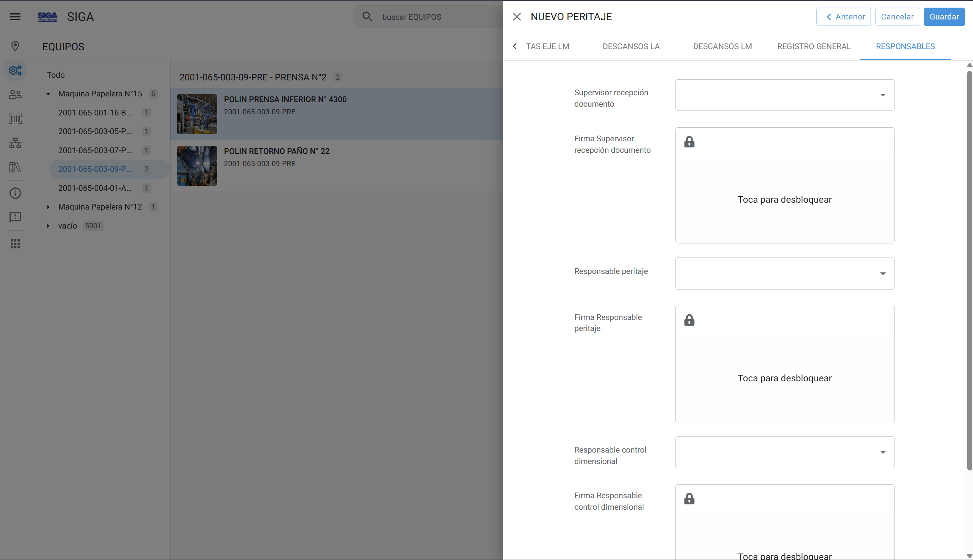Image resolution: width=973 pixels, height=560 pixels.
Task: Click the 5901 count badge next to vacío
Action: point(93,226)
